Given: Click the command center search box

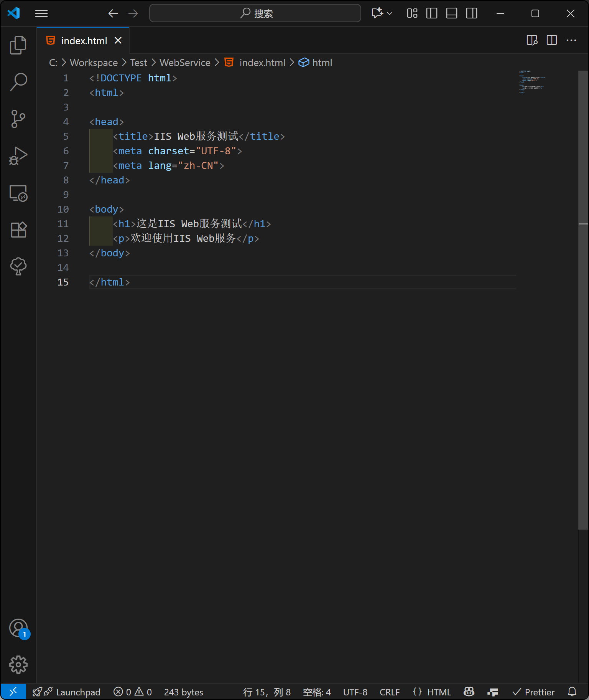Looking at the screenshot, I should point(255,13).
